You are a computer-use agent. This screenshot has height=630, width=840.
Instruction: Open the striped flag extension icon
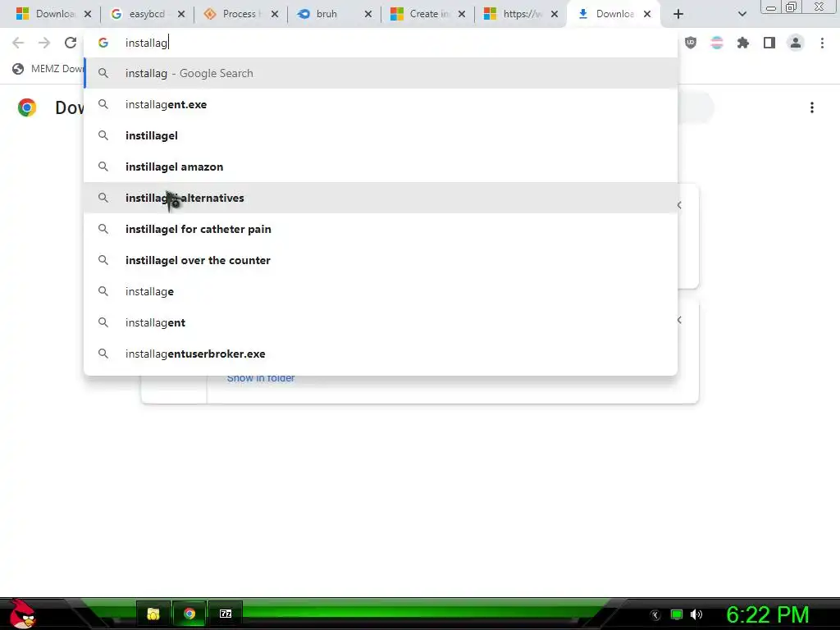[x=717, y=43]
